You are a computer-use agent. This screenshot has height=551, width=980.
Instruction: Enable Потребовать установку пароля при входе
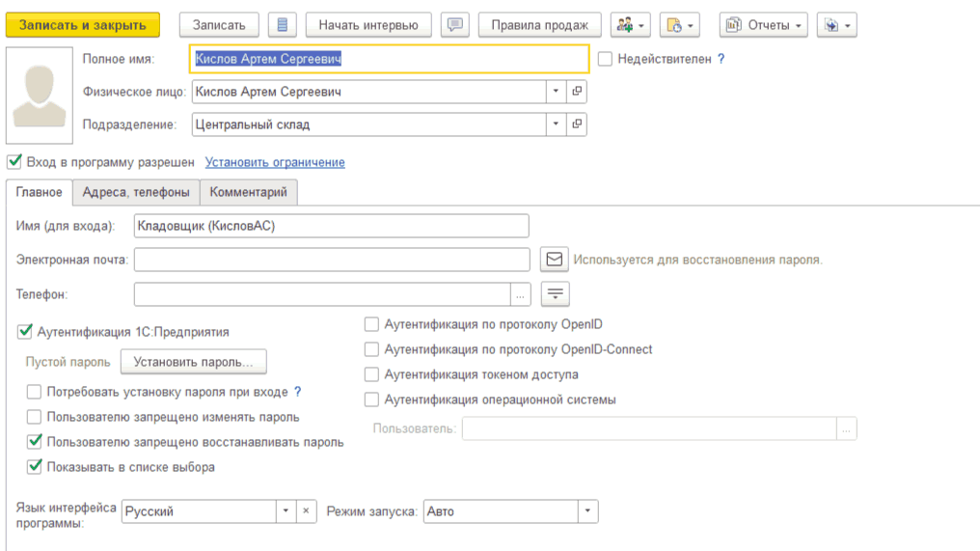pyautogui.click(x=34, y=392)
